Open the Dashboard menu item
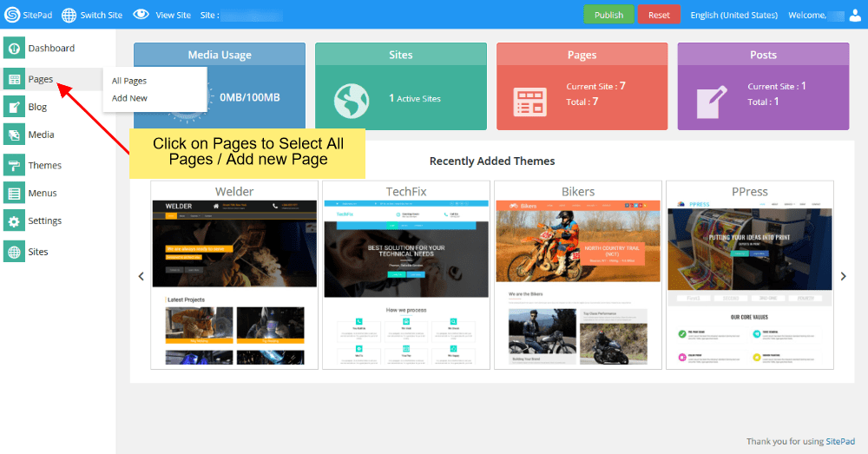 pos(51,48)
